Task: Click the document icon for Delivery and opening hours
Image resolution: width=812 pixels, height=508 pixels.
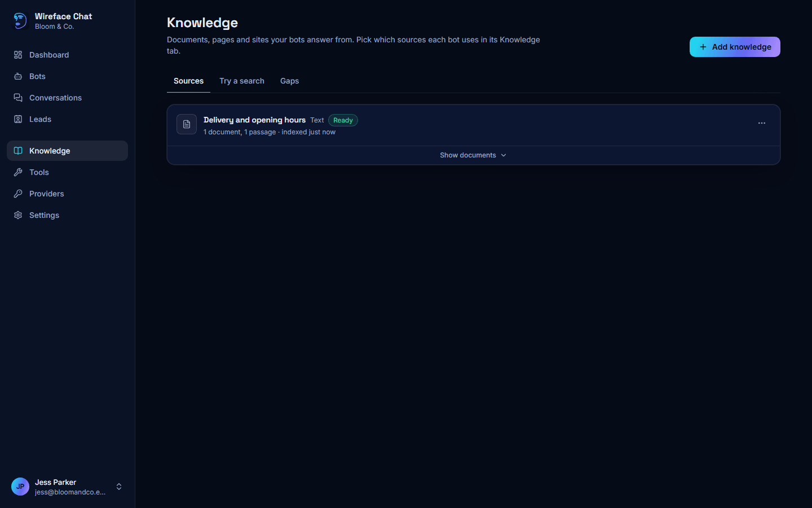Action: (x=187, y=124)
